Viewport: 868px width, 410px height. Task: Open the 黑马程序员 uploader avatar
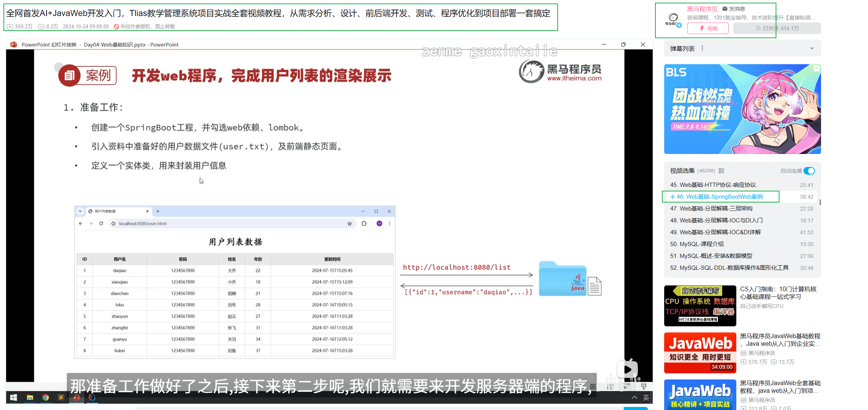tap(673, 18)
